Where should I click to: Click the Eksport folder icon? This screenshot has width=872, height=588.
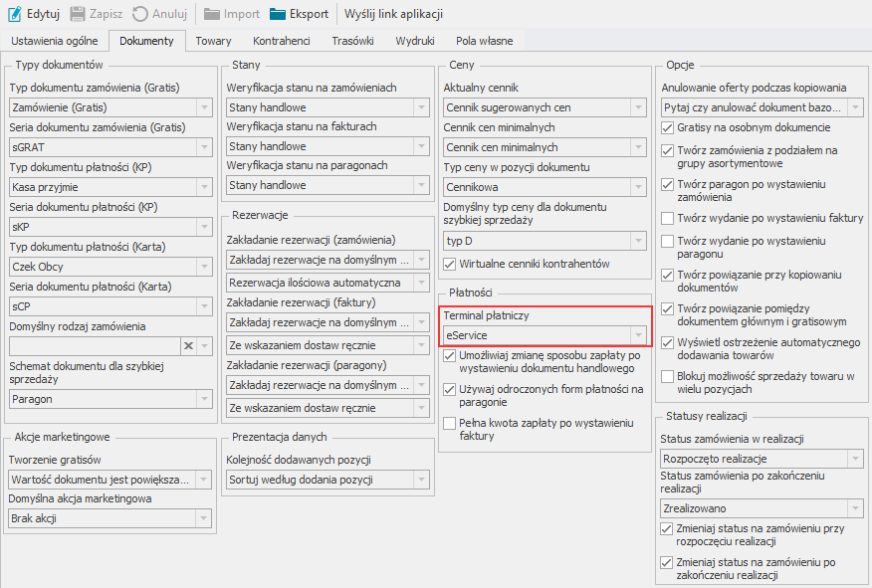pyautogui.click(x=279, y=14)
